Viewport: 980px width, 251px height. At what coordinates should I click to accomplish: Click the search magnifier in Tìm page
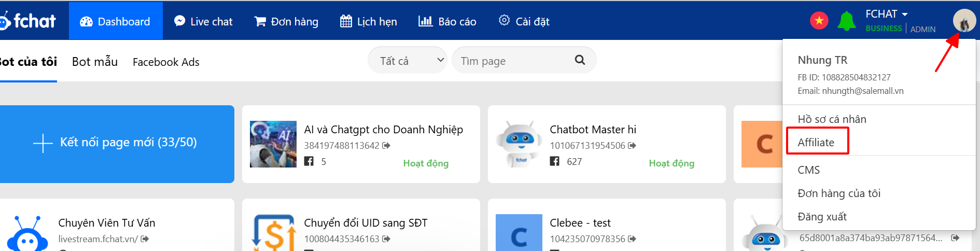coord(580,60)
